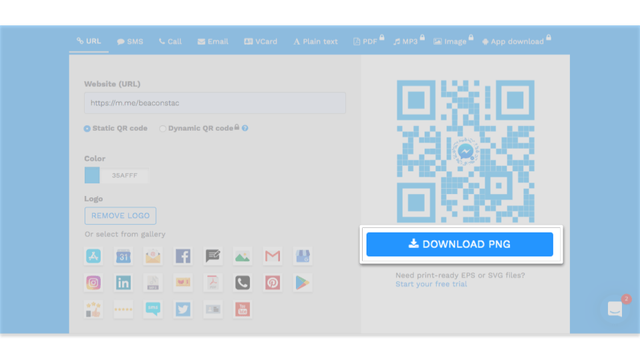
Task: Open the blue QR color swatch picker
Action: coord(92,175)
